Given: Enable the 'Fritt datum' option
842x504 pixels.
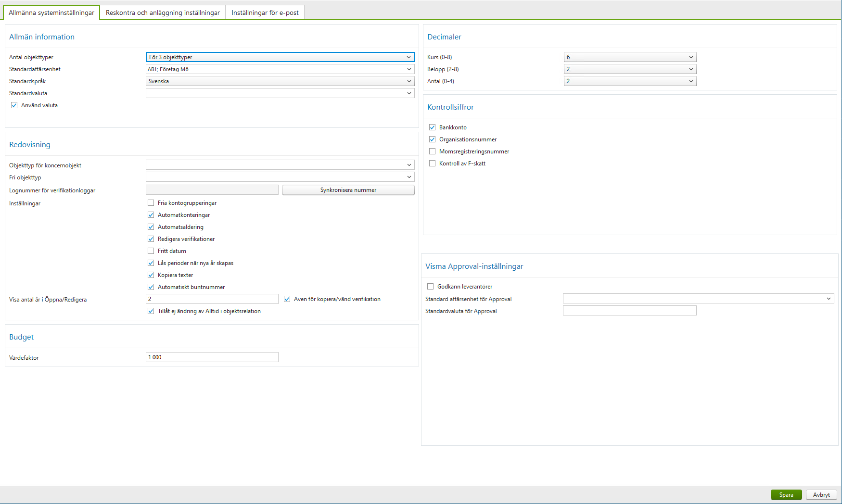Looking at the screenshot, I should coord(151,251).
